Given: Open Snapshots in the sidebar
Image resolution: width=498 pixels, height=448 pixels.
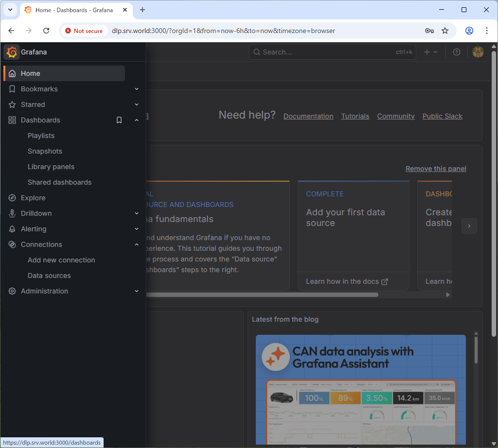Looking at the screenshot, I should tap(45, 151).
